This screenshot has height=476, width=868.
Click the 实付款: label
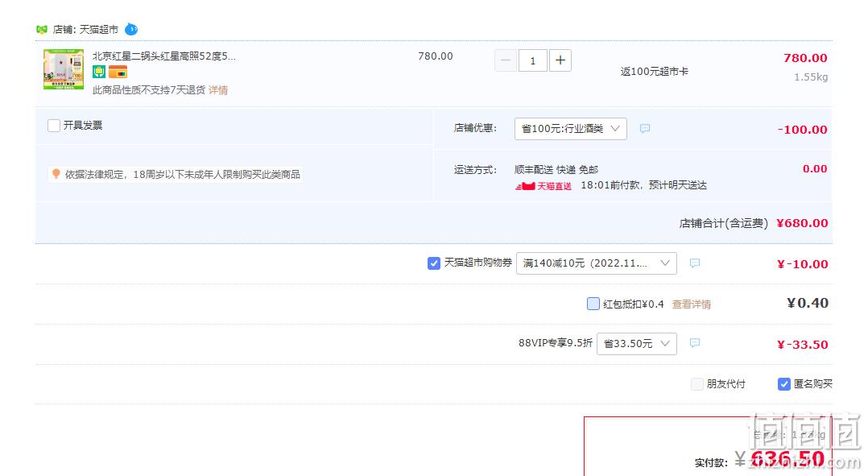click(x=711, y=463)
